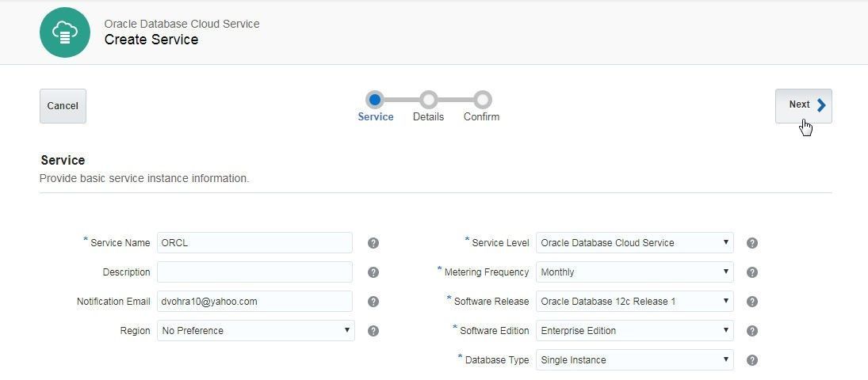Screen dimensions: 868x380
Task: Click the Create Service page title
Action: click(151, 40)
